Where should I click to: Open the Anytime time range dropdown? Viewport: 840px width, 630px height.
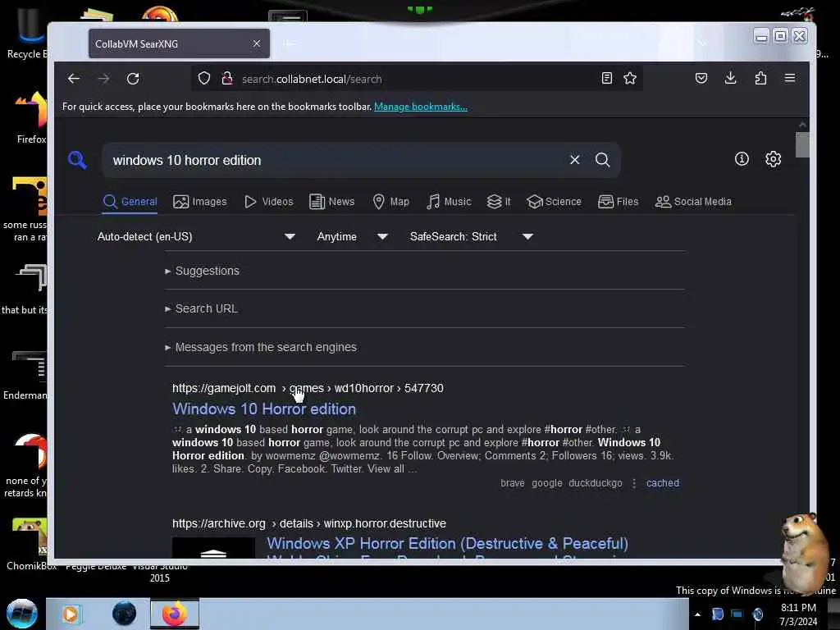pos(352,237)
